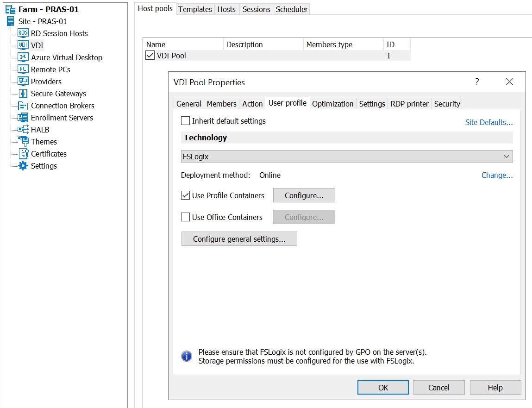This screenshot has height=408, width=532.
Task: Click the Themes paint roller icon
Action: tap(23, 142)
